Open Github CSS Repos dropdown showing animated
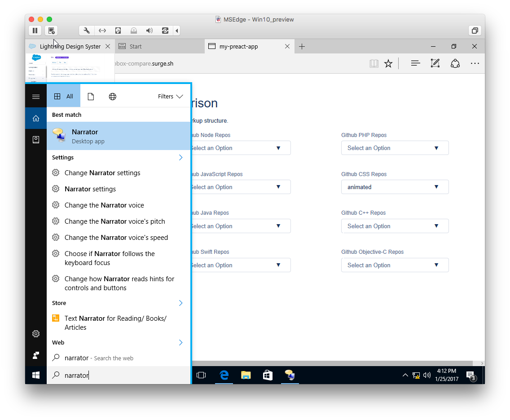510x420 pixels. 395,187
